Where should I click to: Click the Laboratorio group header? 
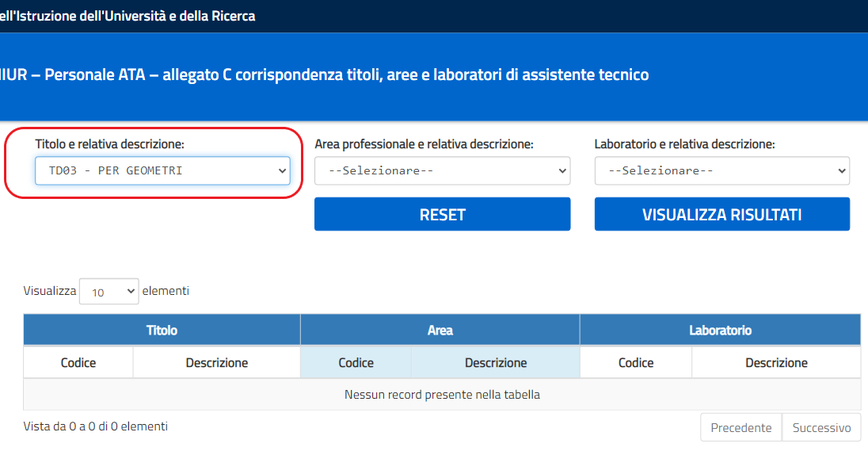coord(720,331)
